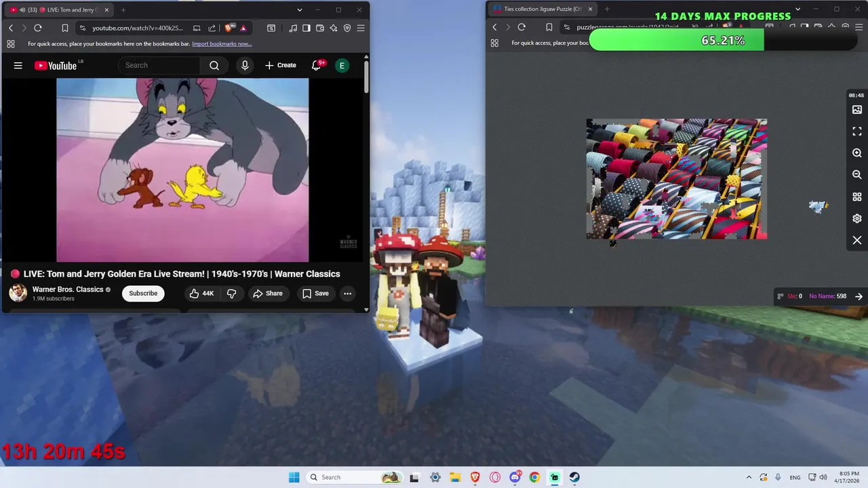Viewport: 868px width, 488px height.
Task: Like the video with 44K likes
Action: click(x=201, y=293)
